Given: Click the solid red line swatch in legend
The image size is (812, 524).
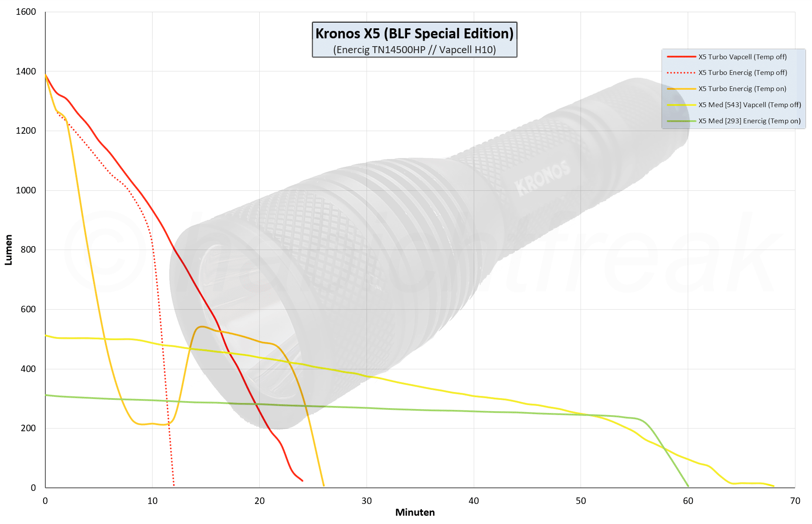Looking at the screenshot, I should pos(681,57).
